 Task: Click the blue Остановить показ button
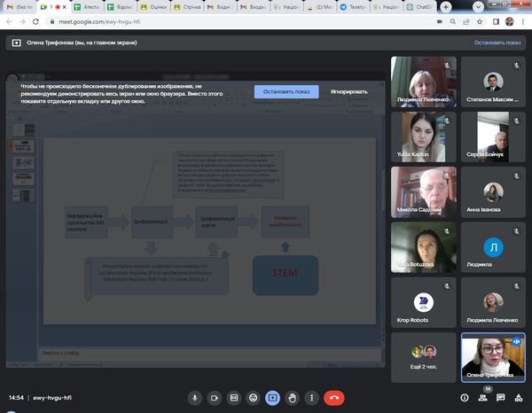(x=286, y=91)
